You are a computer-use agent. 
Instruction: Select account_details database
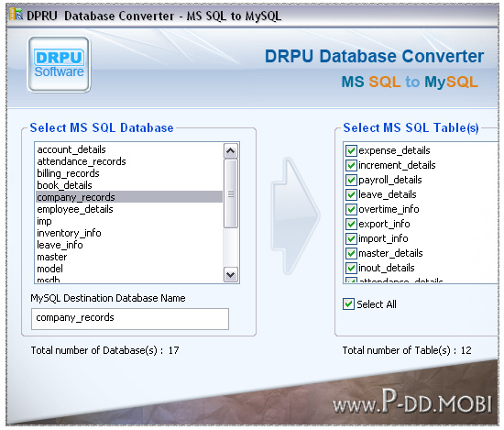point(129,149)
